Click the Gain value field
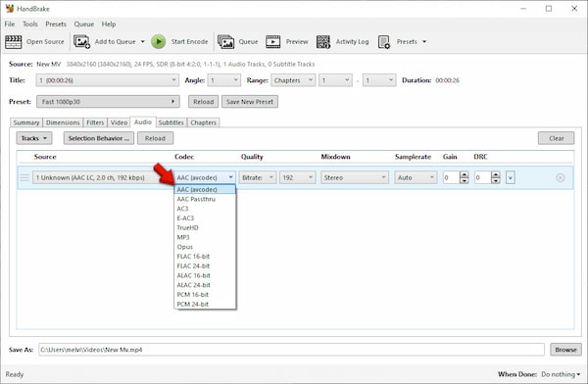Viewport: 588px width, 384px height. pos(451,177)
